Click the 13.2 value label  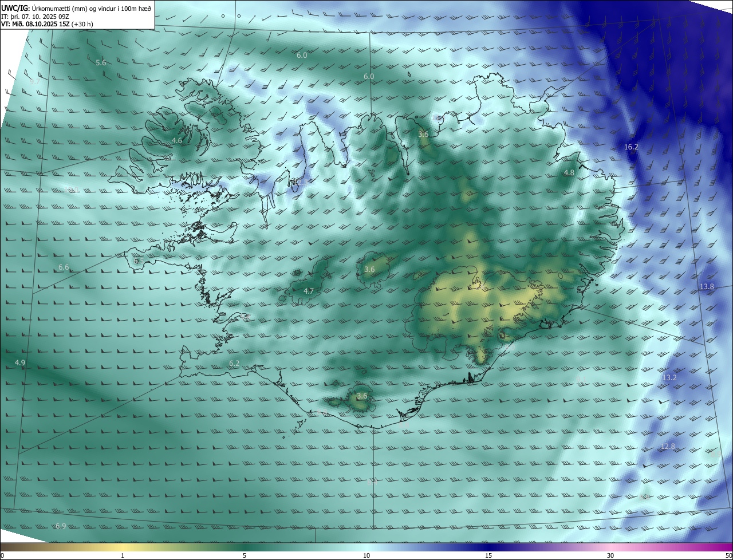[x=669, y=377]
